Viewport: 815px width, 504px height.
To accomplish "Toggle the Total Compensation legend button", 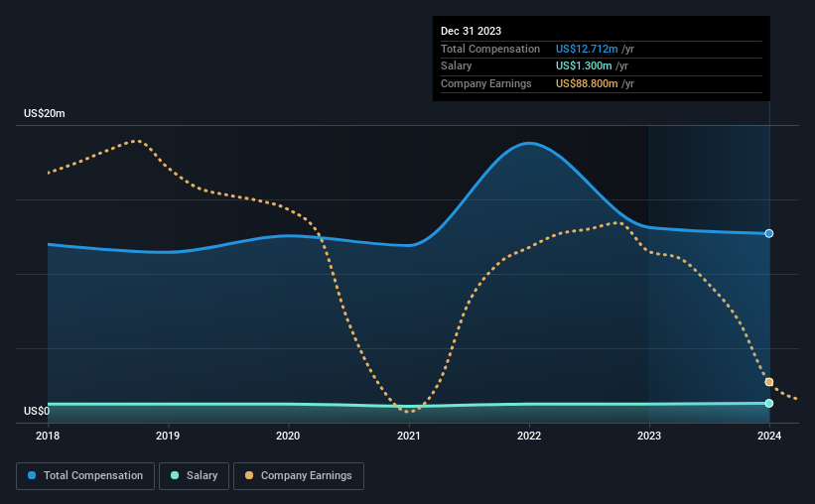I will 85,476.
